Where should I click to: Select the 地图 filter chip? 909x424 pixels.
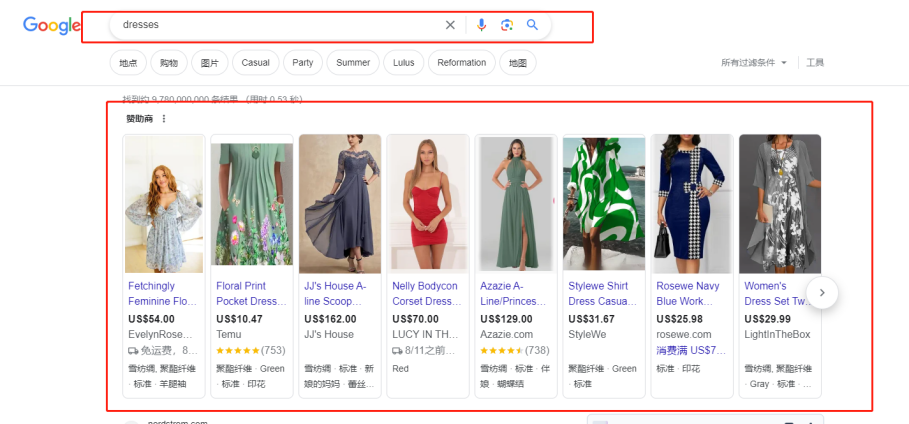click(x=518, y=63)
